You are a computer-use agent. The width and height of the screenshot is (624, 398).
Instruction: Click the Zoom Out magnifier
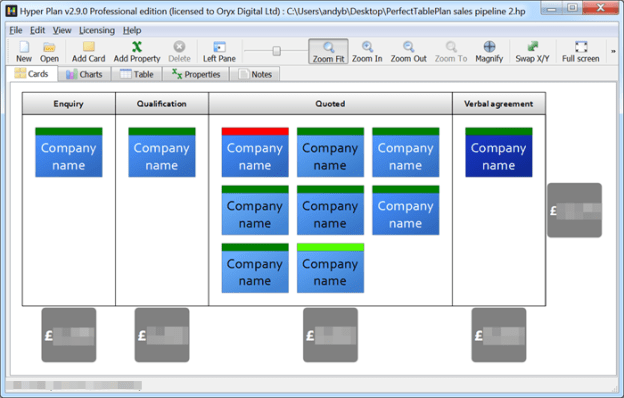[x=408, y=52]
